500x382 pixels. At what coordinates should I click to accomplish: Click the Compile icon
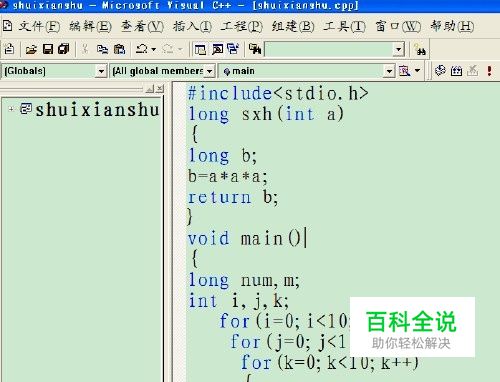[x=440, y=71]
